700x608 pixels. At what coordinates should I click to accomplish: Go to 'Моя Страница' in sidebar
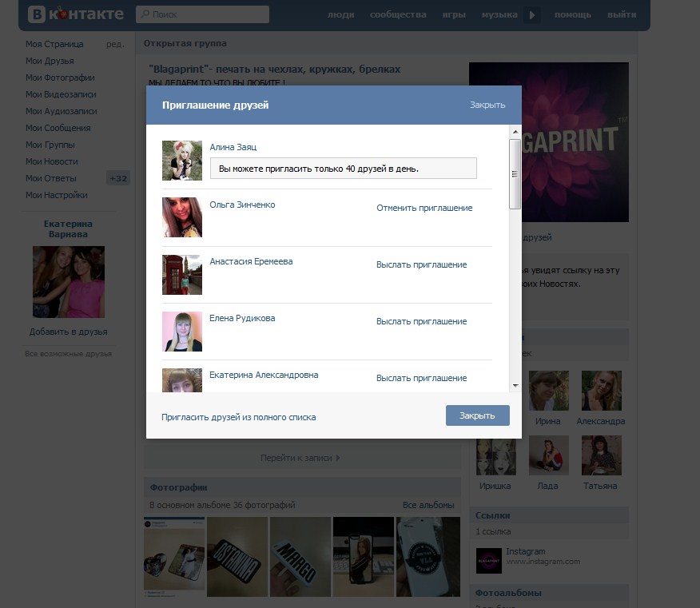click(54, 44)
